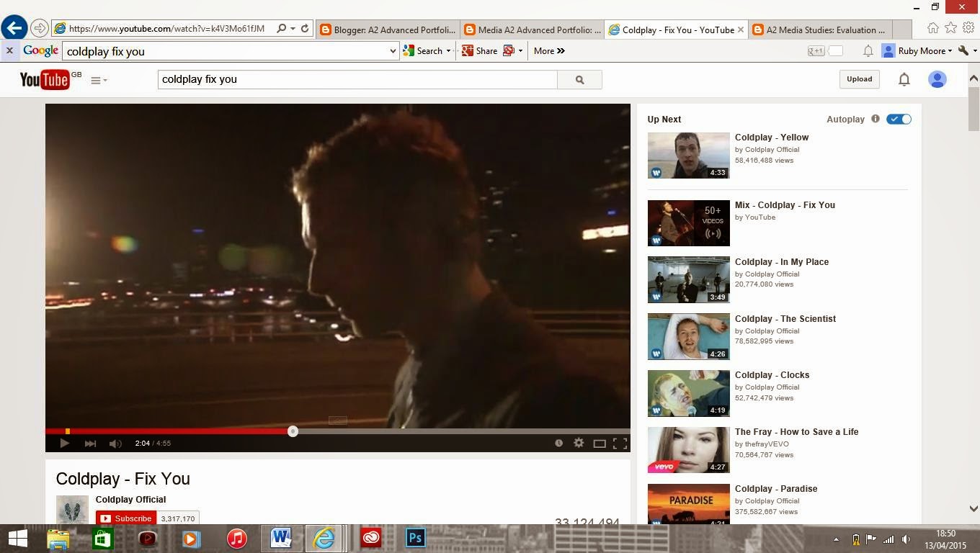Click the Autoplay info icon

(876, 119)
